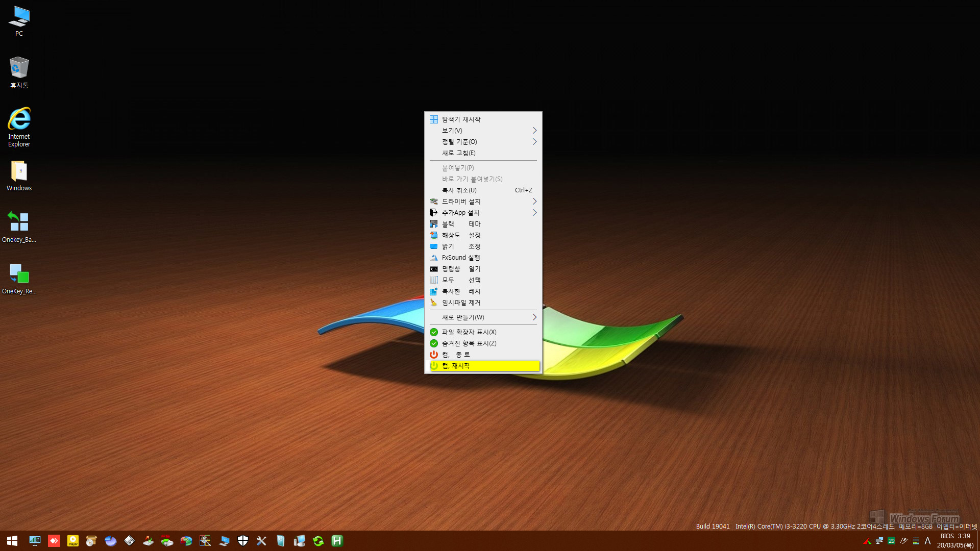Select the Onekey_Ba... desktop shortcut
The height and width of the screenshot is (551, 980).
(x=19, y=227)
